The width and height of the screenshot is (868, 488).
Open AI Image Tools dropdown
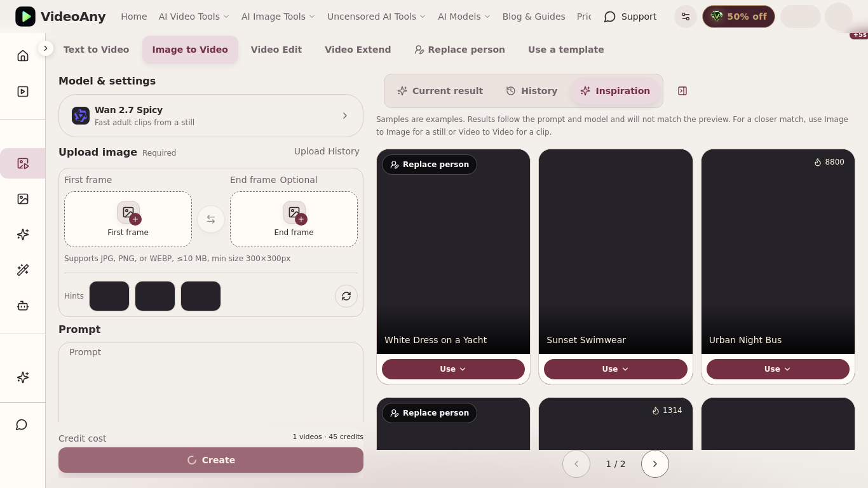pos(278,17)
